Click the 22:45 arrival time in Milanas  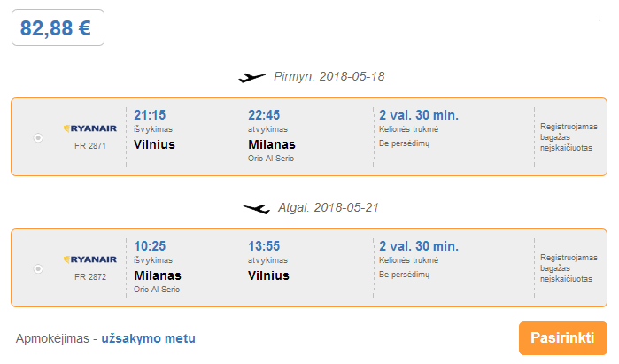pyautogui.click(x=264, y=115)
